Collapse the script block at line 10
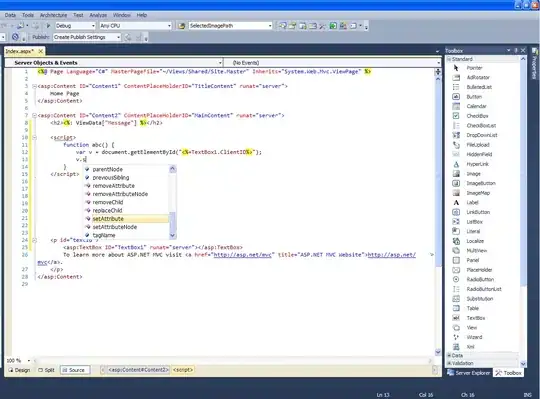The width and height of the screenshot is (540, 399). click(x=34, y=137)
